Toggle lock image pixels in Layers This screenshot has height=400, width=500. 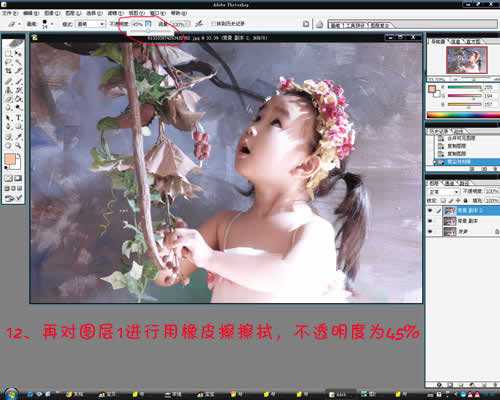[451, 200]
